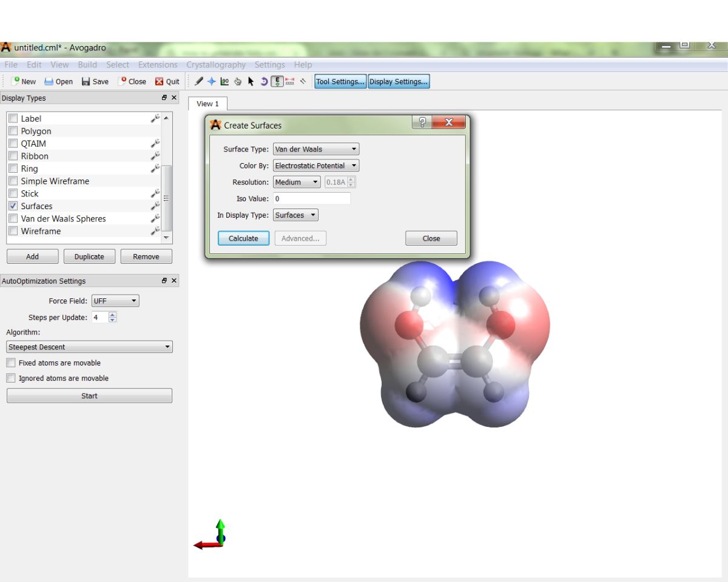Screen dimensions: 728x582
Task: Select the Draw pencil tool
Action: click(199, 81)
